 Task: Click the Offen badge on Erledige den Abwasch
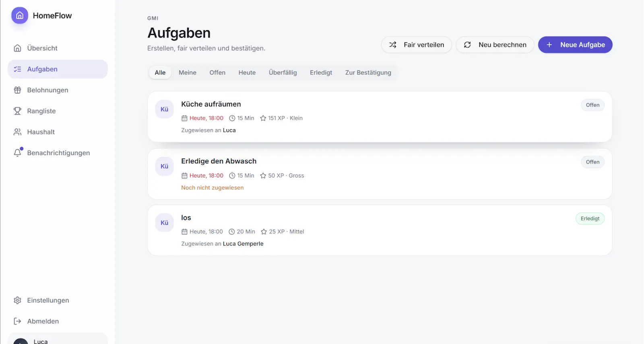pos(592,162)
